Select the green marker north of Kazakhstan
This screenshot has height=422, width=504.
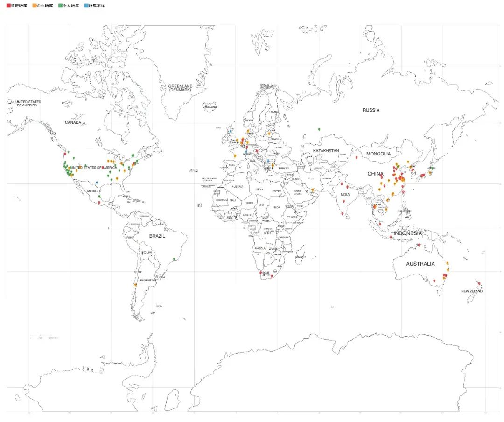pos(319,129)
